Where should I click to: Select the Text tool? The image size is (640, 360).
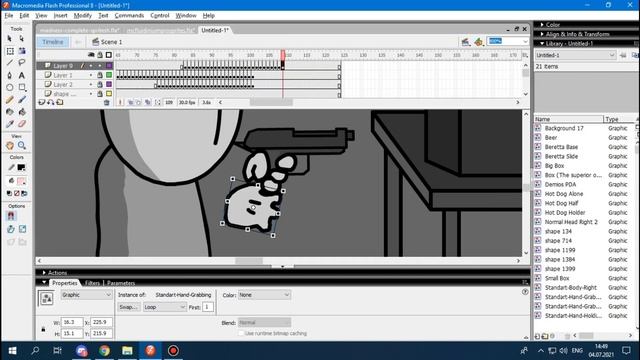point(22,75)
